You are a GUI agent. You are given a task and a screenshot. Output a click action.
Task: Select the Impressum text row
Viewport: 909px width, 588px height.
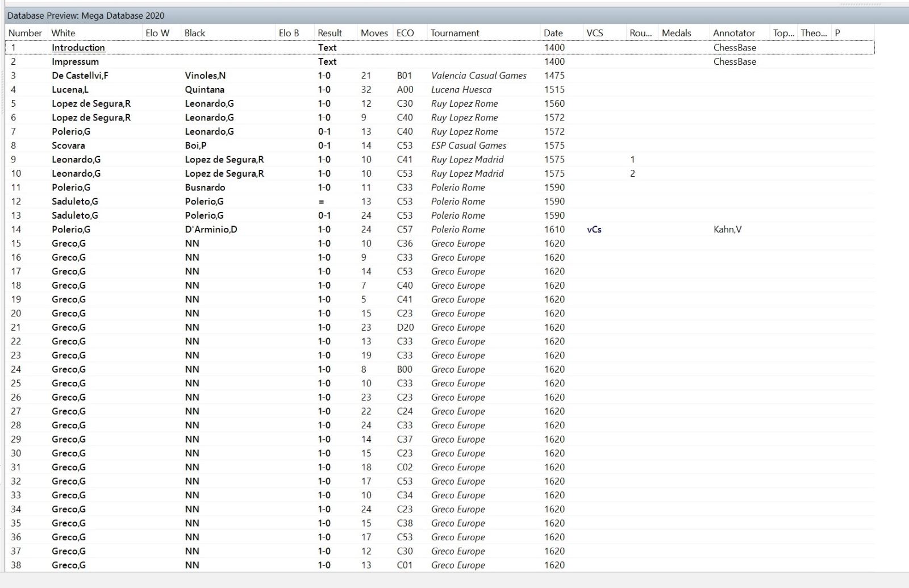pos(75,61)
